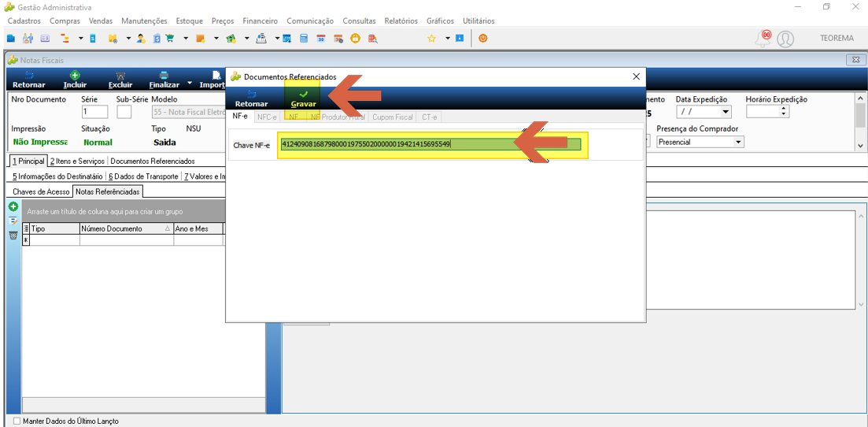Select 6 Dados de Transporte tab
Viewport: 868px width, 427px height.
pyautogui.click(x=142, y=176)
